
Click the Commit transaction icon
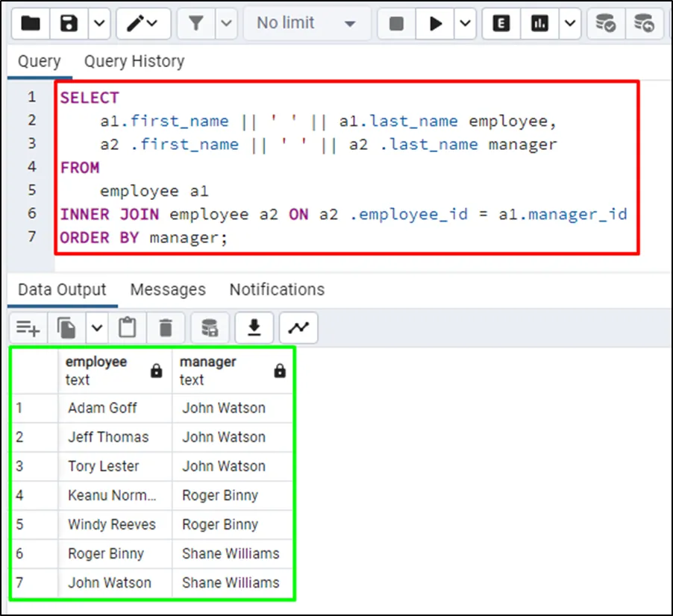click(x=606, y=24)
